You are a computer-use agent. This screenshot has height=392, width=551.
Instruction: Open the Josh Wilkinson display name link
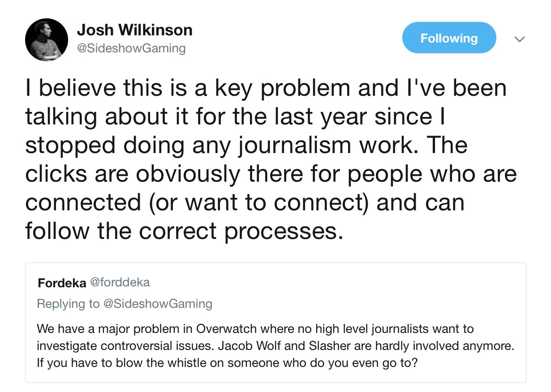134,30
